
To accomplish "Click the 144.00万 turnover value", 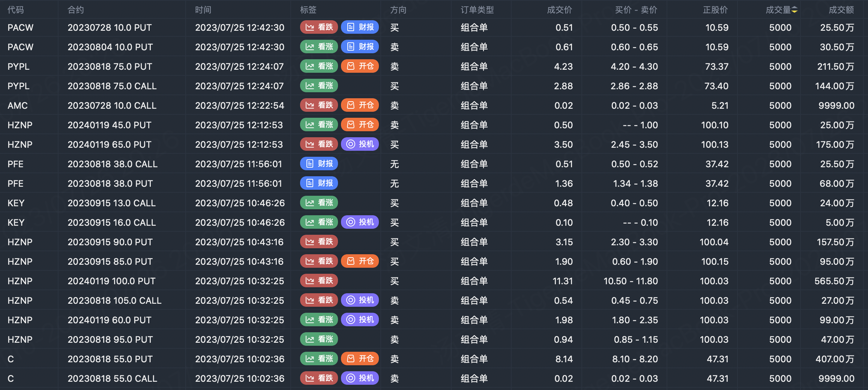I will tap(835, 86).
